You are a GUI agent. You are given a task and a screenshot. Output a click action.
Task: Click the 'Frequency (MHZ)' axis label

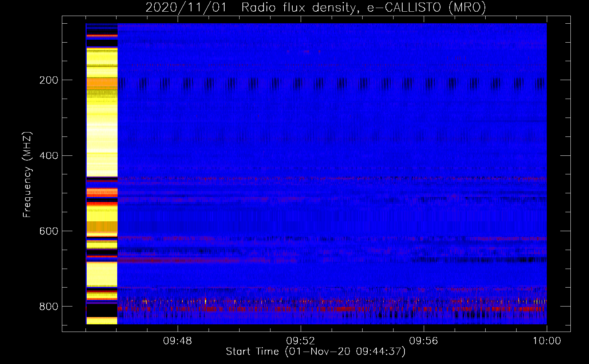[27, 175]
